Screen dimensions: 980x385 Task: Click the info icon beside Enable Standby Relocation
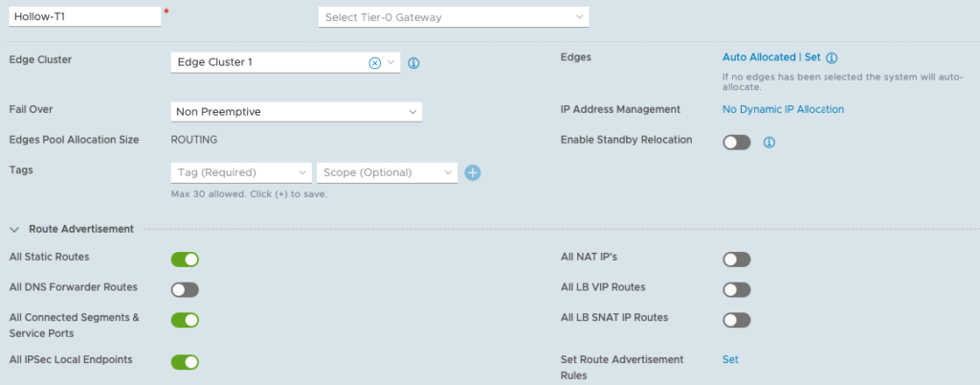pyautogui.click(x=768, y=143)
